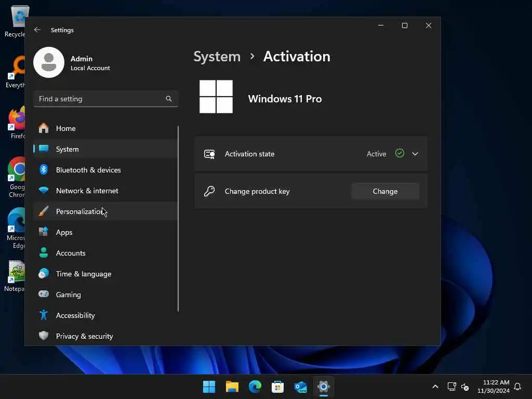Click the Time & language clock-globe icon
The height and width of the screenshot is (399, 532).
pyautogui.click(x=44, y=273)
